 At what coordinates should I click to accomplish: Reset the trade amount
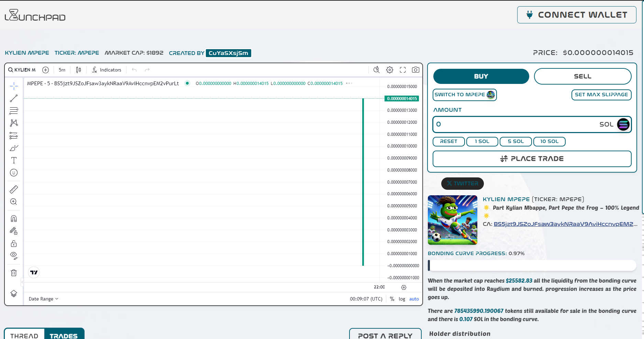coord(448,141)
